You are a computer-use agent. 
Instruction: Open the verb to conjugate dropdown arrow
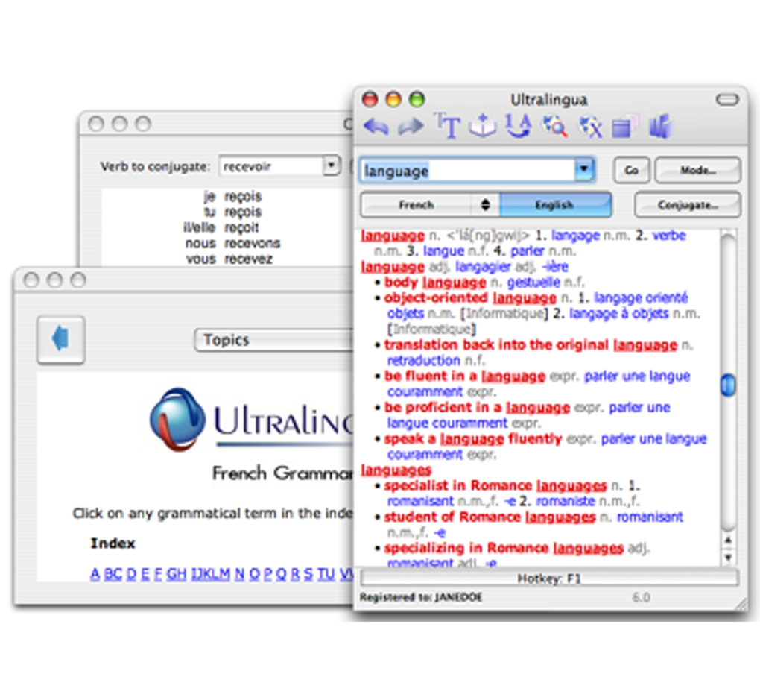click(332, 165)
